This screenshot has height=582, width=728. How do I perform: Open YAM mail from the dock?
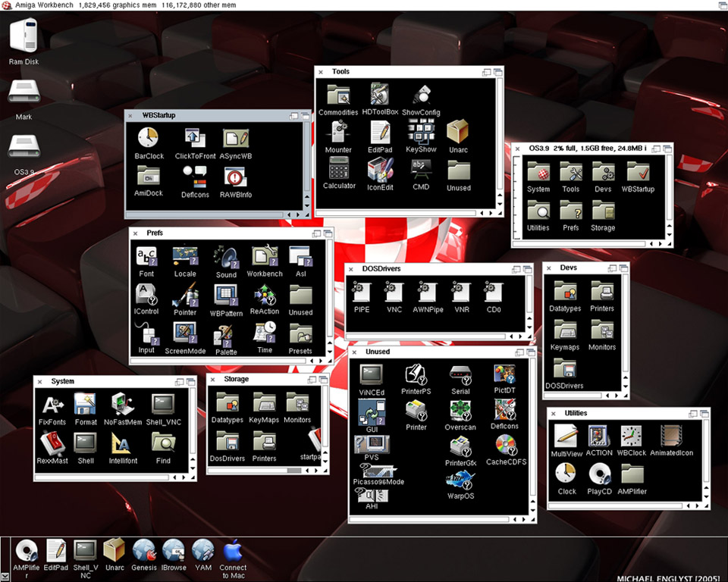pyautogui.click(x=203, y=551)
